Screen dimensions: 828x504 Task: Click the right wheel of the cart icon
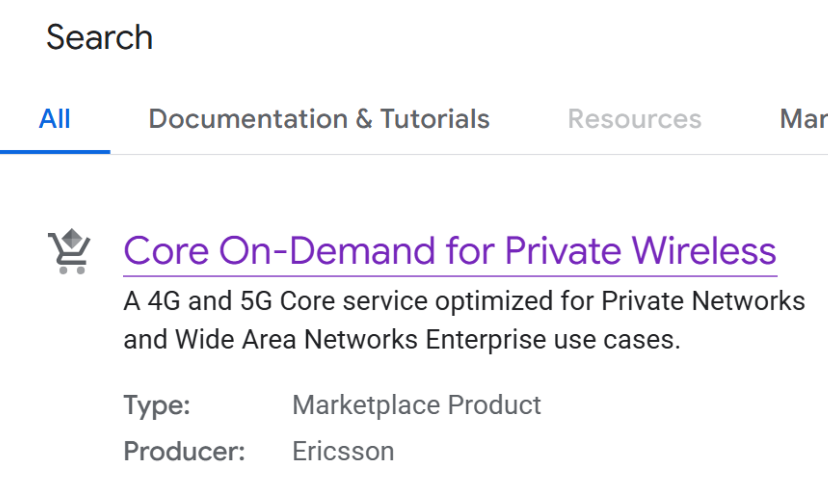coord(81,270)
